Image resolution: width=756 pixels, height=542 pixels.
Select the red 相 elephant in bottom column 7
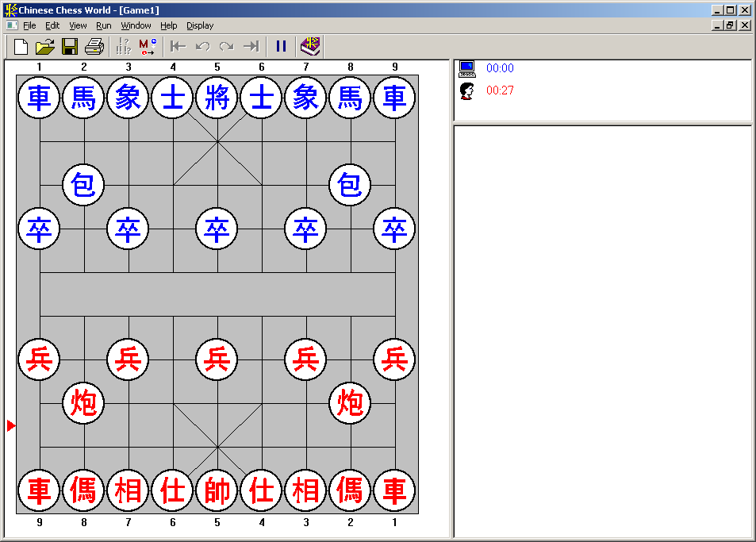[x=128, y=490]
